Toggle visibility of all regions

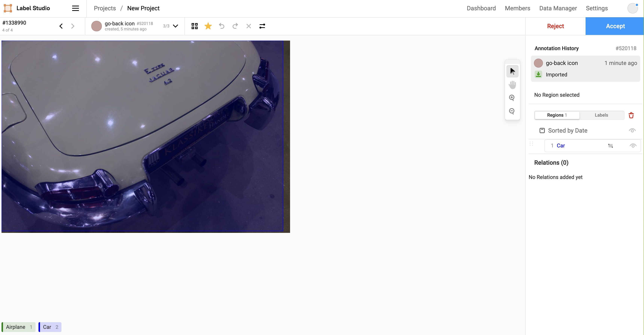632,130
